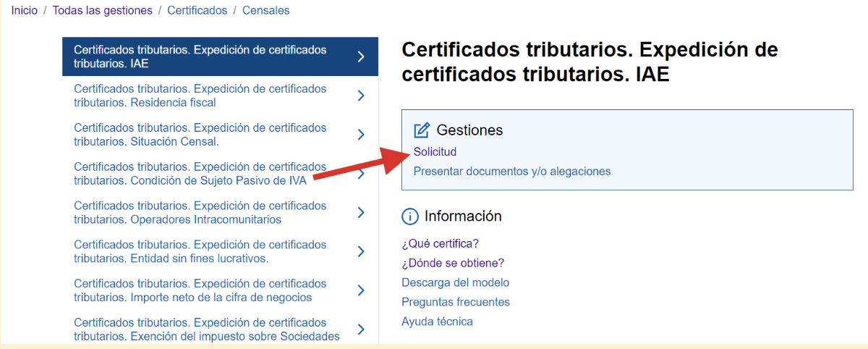Open Certificados breadcrumb link
Viewport: 868px width, 349px height.
click(197, 10)
